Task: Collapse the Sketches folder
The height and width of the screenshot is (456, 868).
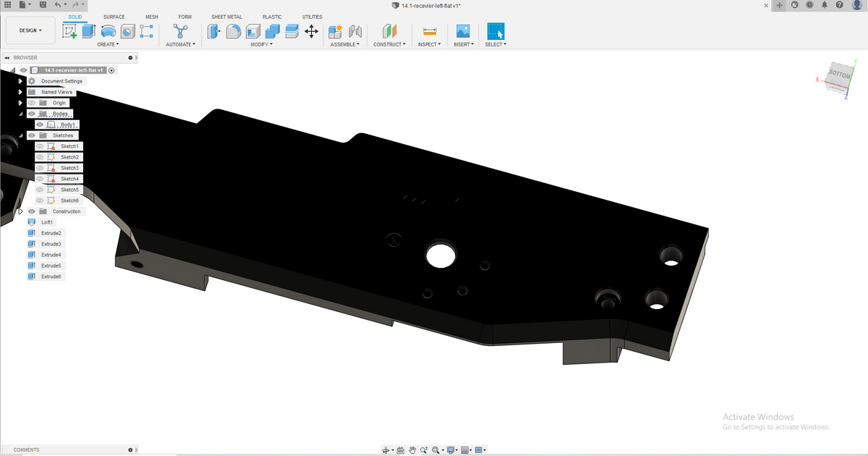Action: tap(20, 135)
